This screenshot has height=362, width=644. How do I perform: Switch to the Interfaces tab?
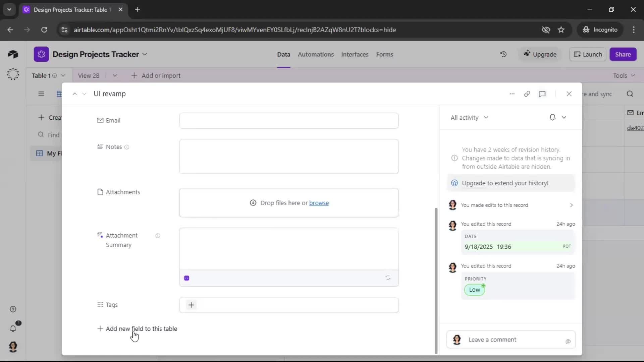(355, 54)
